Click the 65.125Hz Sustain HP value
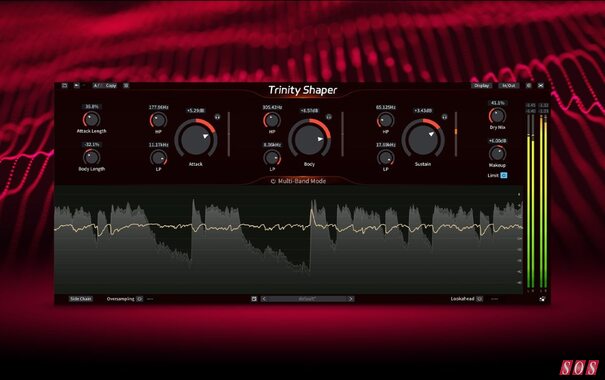Image resolution: width=605 pixels, height=380 pixels. point(385,107)
